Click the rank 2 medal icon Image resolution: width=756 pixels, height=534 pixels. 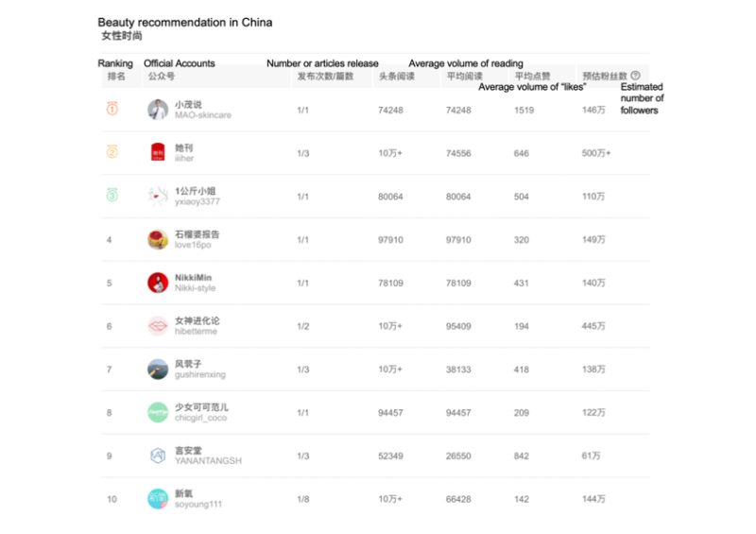pyautogui.click(x=112, y=152)
